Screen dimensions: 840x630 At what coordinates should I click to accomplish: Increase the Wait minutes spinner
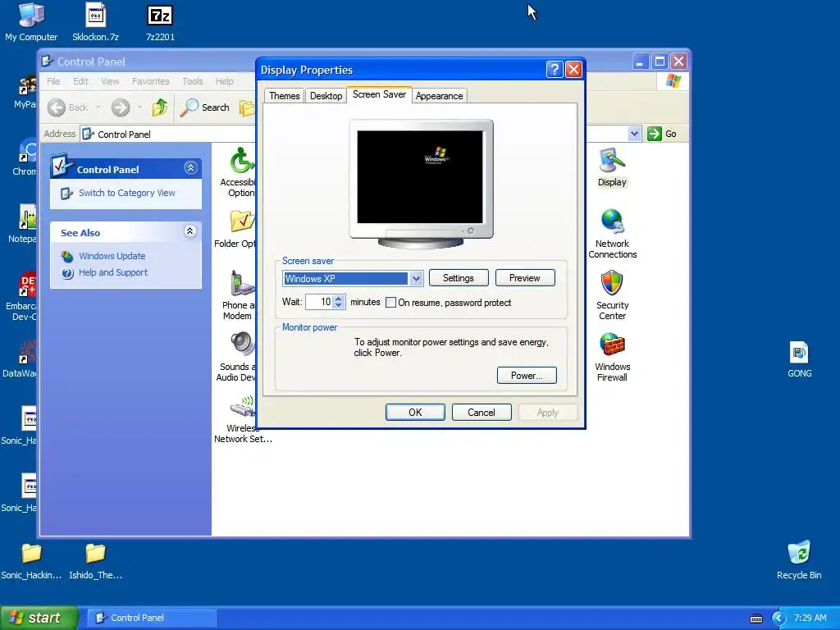338,299
